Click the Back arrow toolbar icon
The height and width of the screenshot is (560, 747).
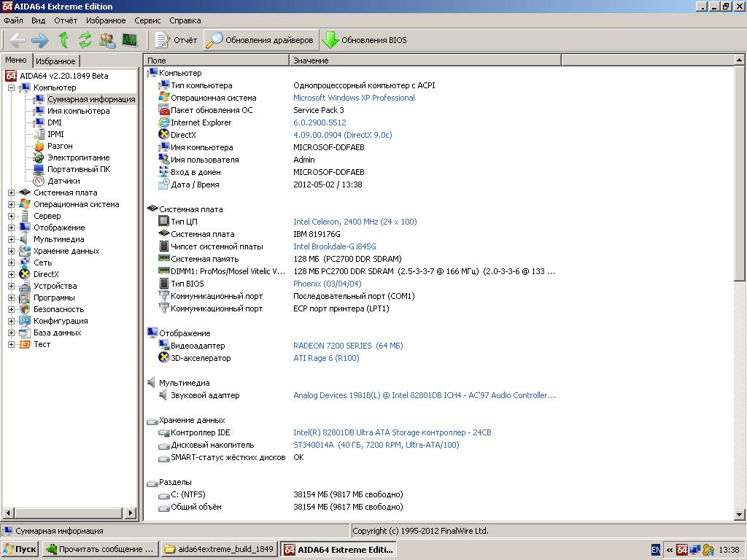point(18,41)
